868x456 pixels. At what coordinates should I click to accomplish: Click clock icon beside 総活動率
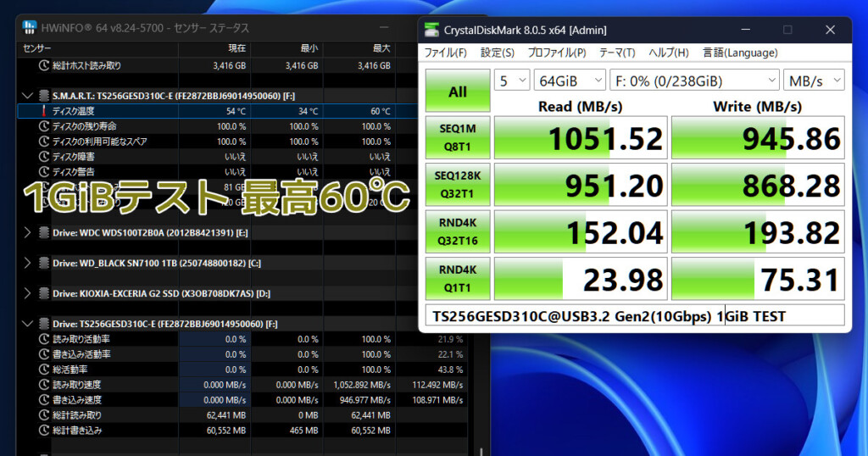(44, 369)
